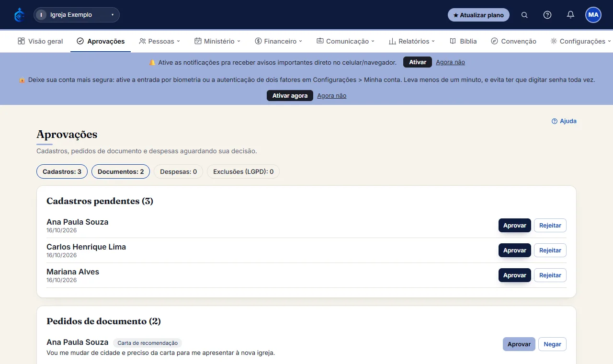Expand the Relatórios menu
The height and width of the screenshot is (364, 613).
(412, 41)
